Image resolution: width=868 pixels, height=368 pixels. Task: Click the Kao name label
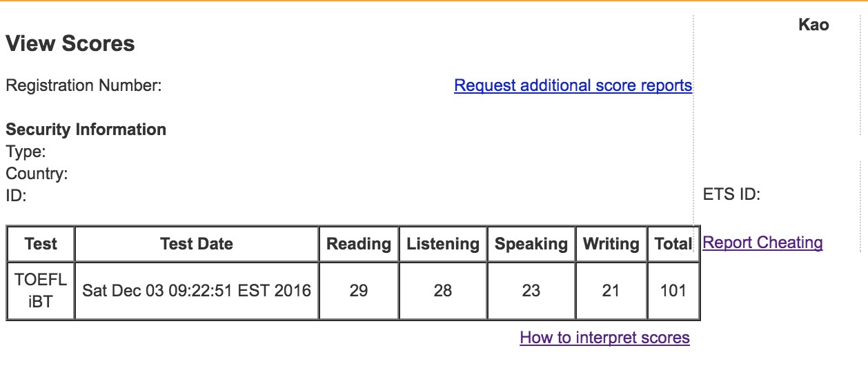coord(813,25)
